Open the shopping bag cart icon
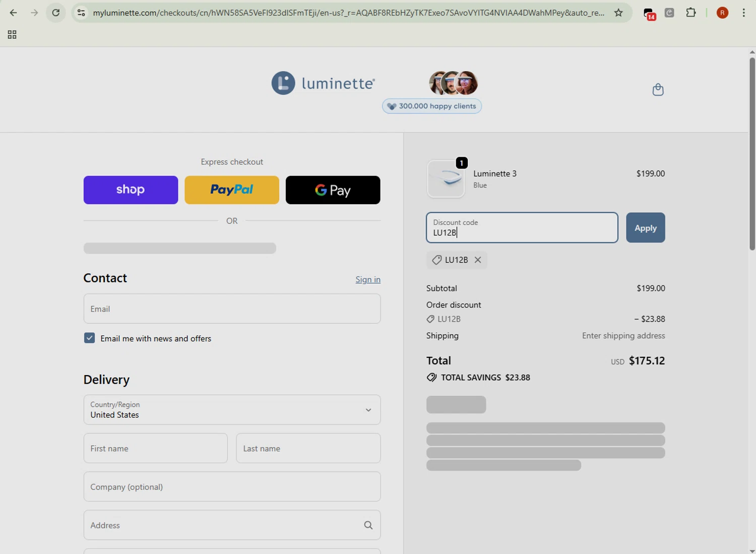 tap(658, 90)
